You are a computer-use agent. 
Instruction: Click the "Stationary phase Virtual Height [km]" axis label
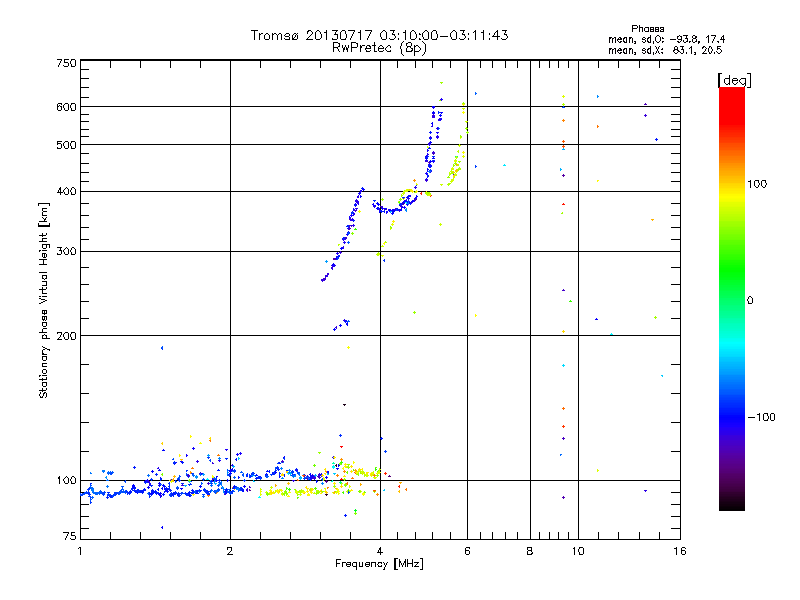(x=44, y=300)
